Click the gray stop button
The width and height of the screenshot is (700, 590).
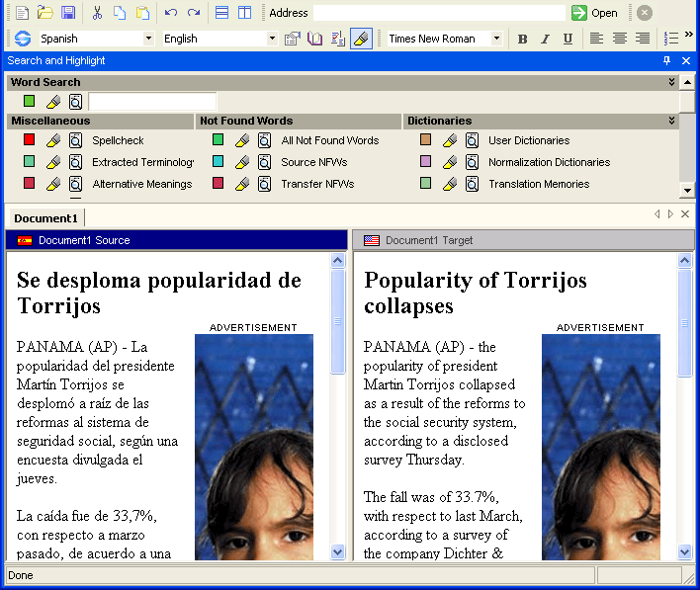(645, 13)
